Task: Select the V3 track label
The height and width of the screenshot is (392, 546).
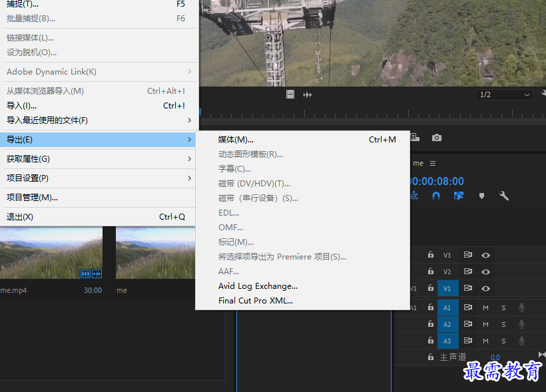Action: (447, 255)
